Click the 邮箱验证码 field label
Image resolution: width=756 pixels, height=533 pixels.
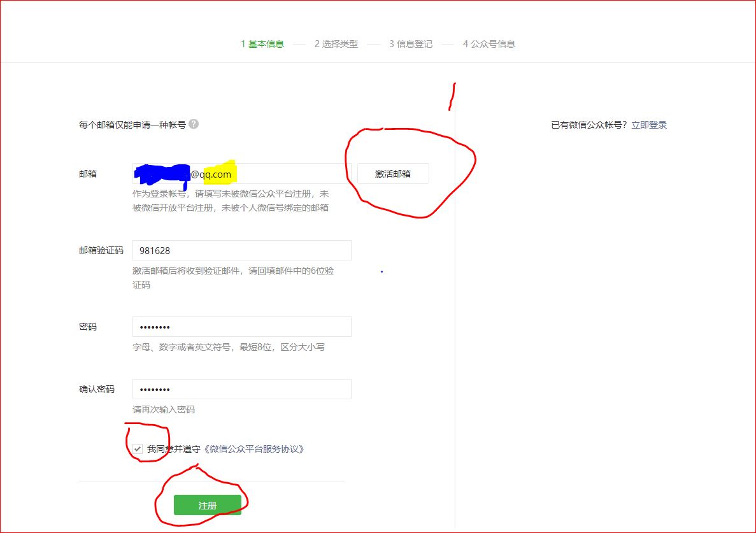coord(101,251)
